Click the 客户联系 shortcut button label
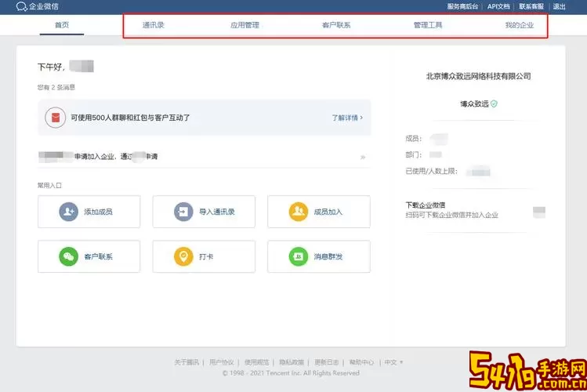The width and height of the screenshot is (587, 392). pyautogui.click(x=98, y=256)
